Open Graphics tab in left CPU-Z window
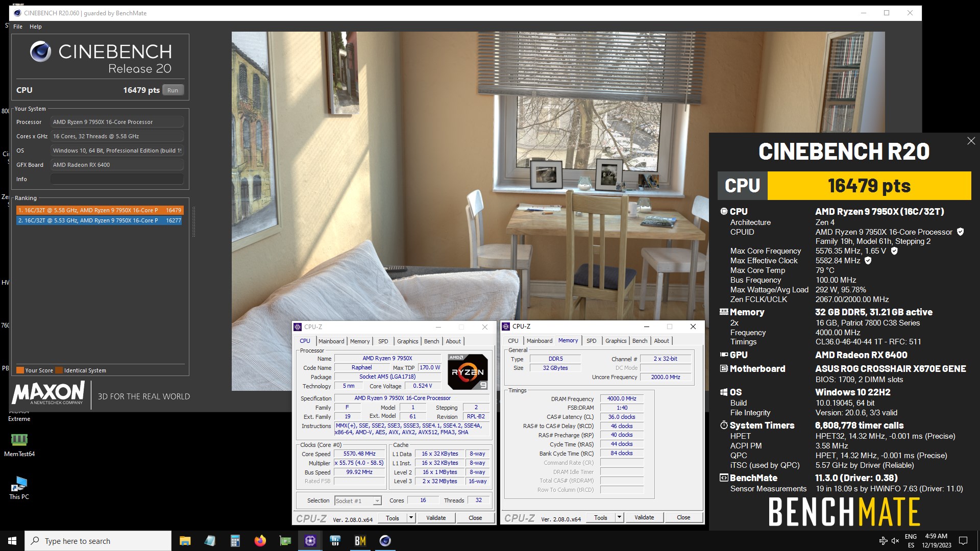The width and height of the screenshot is (980, 551). pyautogui.click(x=408, y=341)
